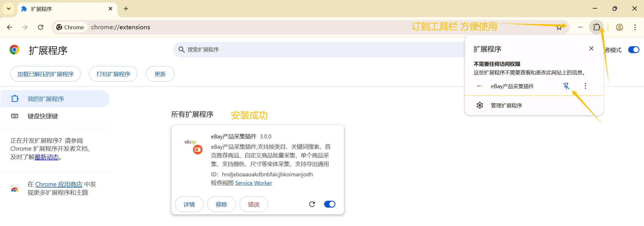644x226 pixels.
Task: Bookmark this page with the star icon
Action: pos(559,27)
